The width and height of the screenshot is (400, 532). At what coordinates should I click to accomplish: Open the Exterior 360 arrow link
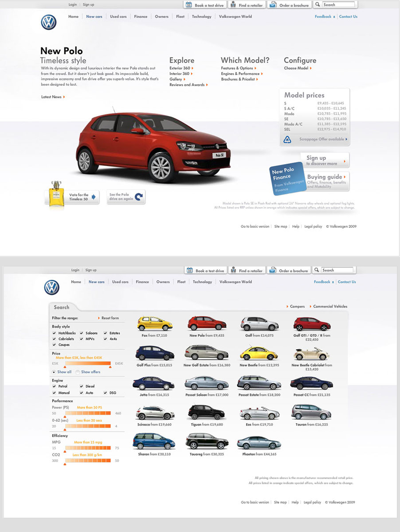point(181,68)
